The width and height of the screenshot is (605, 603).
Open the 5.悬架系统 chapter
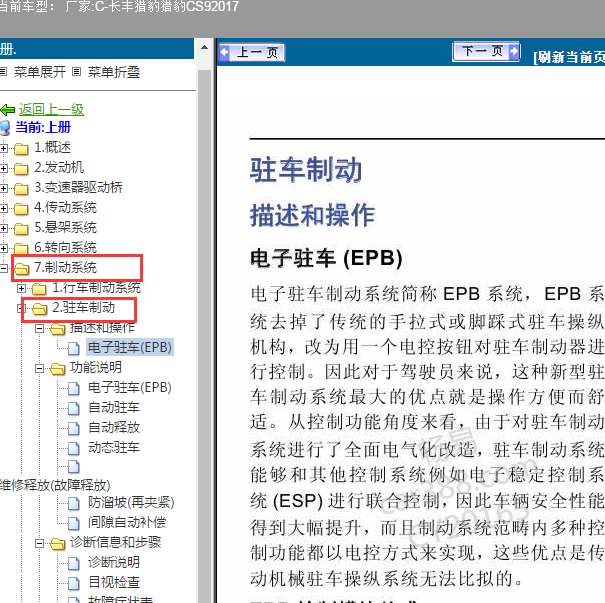[x=65, y=228]
